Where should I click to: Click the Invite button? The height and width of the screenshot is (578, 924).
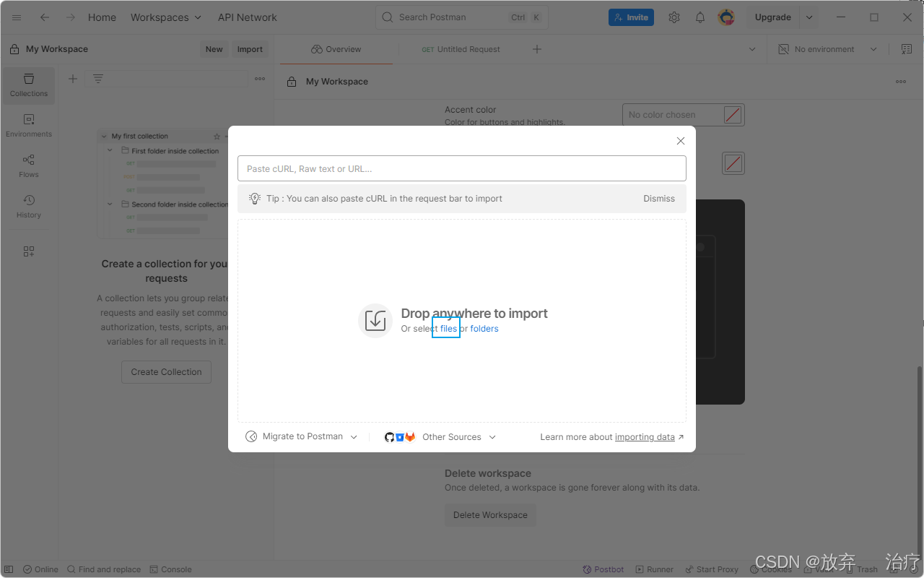(631, 17)
